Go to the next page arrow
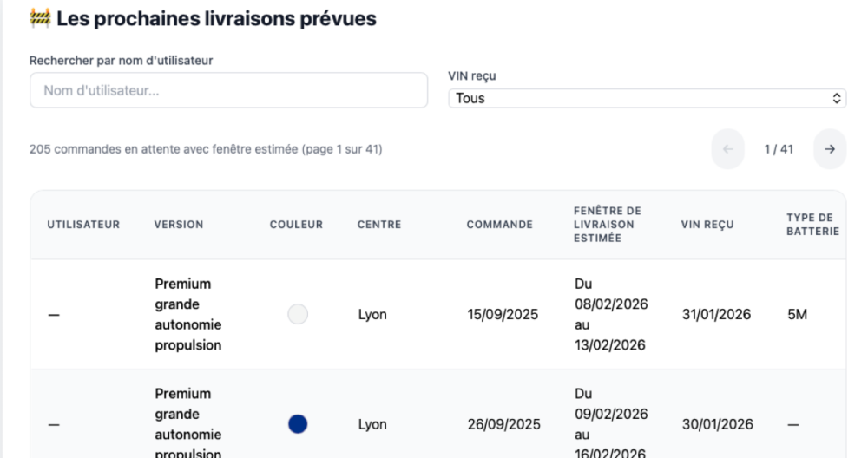Viewport: 868px width, 458px height. 830,149
